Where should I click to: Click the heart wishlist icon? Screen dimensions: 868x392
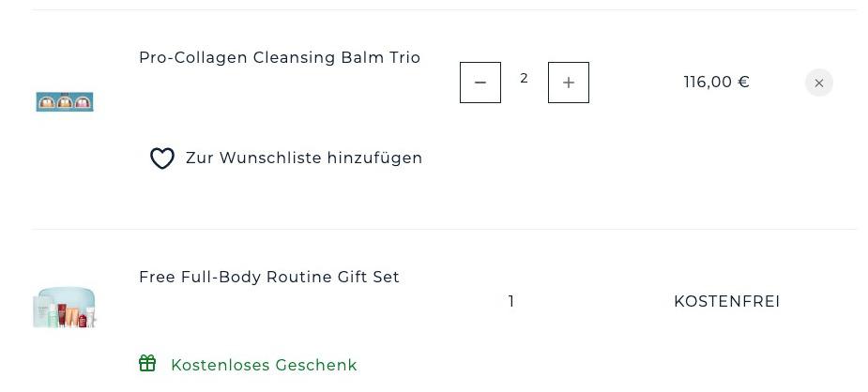click(x=162, y=158)
